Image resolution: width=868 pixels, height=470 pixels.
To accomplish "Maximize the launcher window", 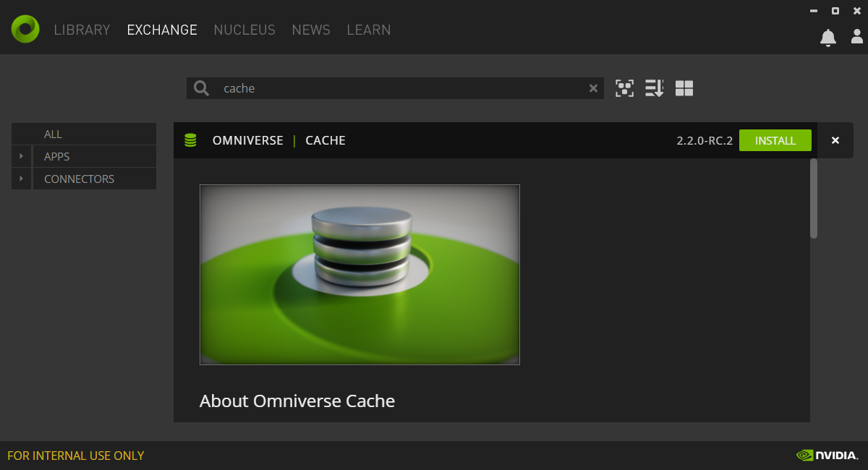I will point(835,11).
